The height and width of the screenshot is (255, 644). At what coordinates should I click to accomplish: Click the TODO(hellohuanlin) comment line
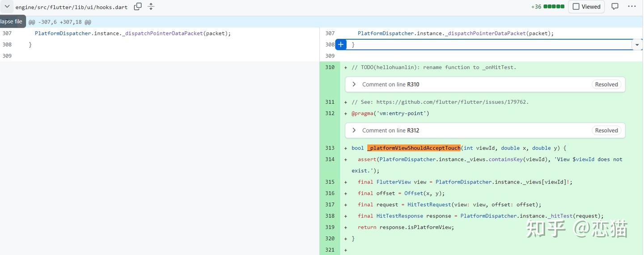point(434,67)
